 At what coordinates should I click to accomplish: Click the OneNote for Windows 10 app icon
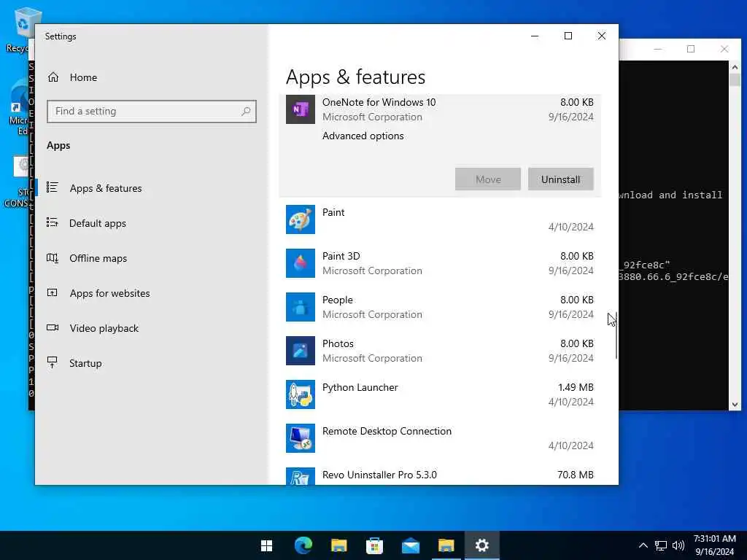tap(300, 109)
